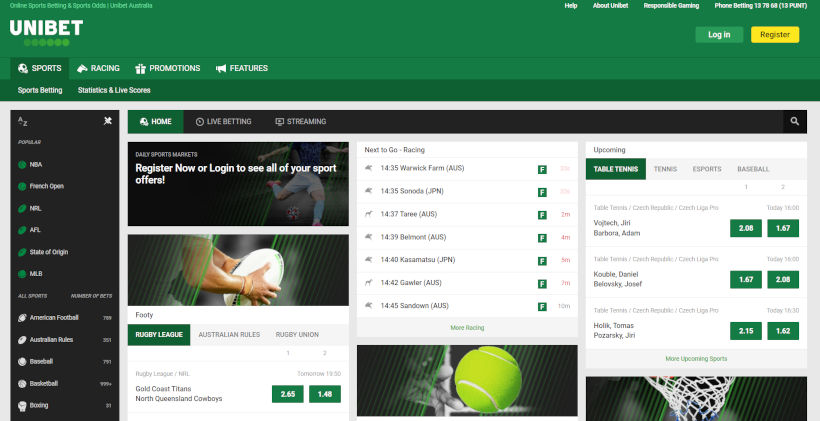
Task: Switch to the Live Betting tab
Action: coord(223,121)
